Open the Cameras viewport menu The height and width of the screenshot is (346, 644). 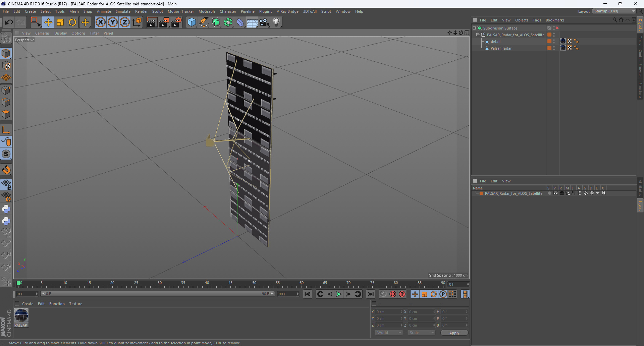(42, 33)
